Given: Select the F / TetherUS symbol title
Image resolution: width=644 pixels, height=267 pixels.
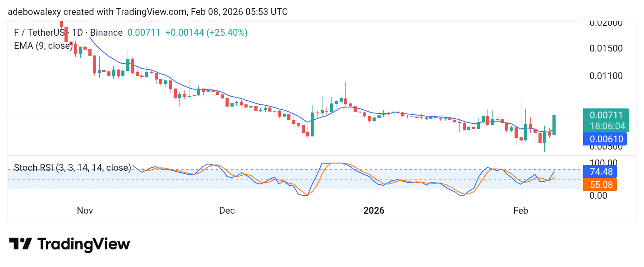Looking at the screenshot, I should pos(68,33).
